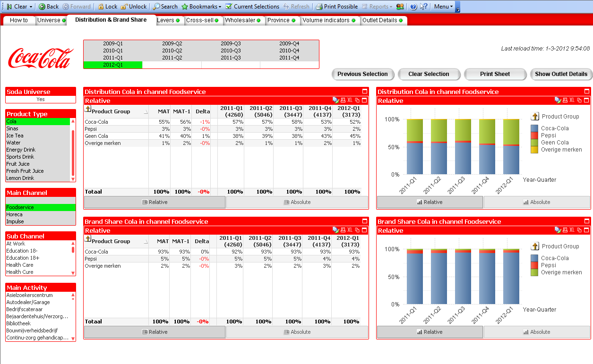Switch to the Universe tab

[x=52, y=20]
